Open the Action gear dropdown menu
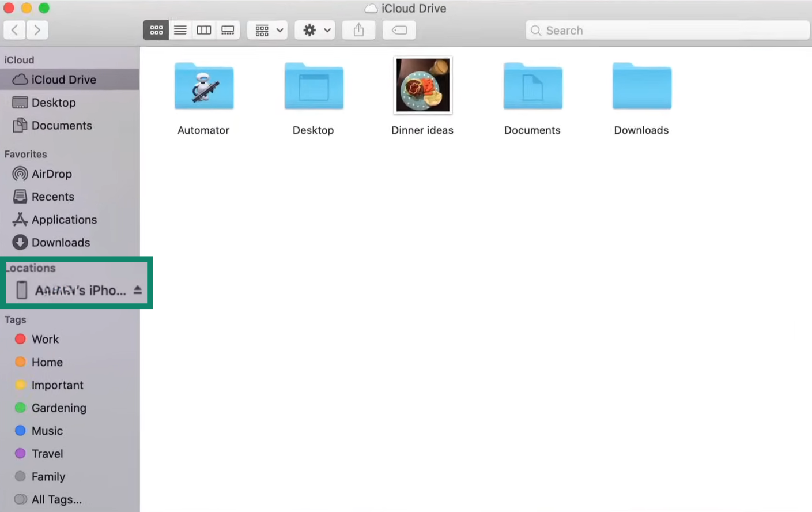This screenshot has width=812, height=512. coord(315,30)
